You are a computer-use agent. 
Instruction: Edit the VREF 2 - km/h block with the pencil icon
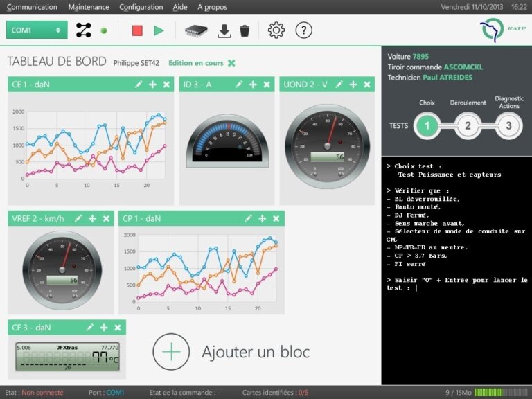[x=78, y=218]
